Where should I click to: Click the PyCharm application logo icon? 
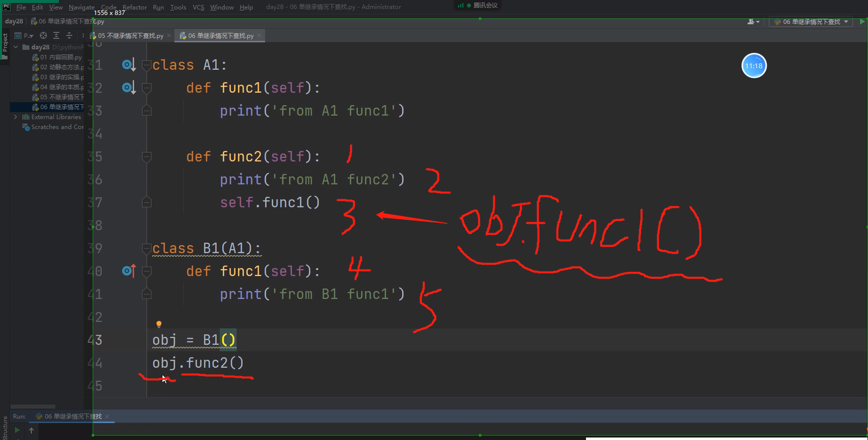click(x=6, y=7)
